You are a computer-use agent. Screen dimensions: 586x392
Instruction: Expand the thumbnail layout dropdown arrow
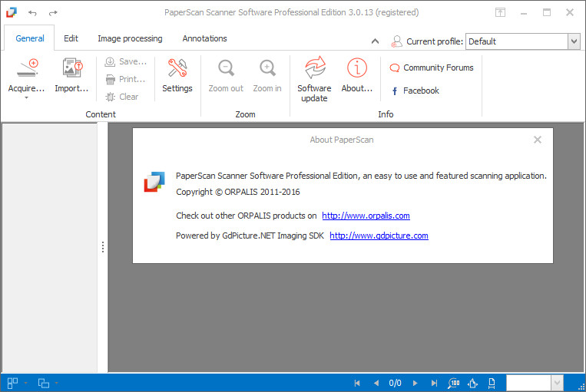click(x=26, y=383)
